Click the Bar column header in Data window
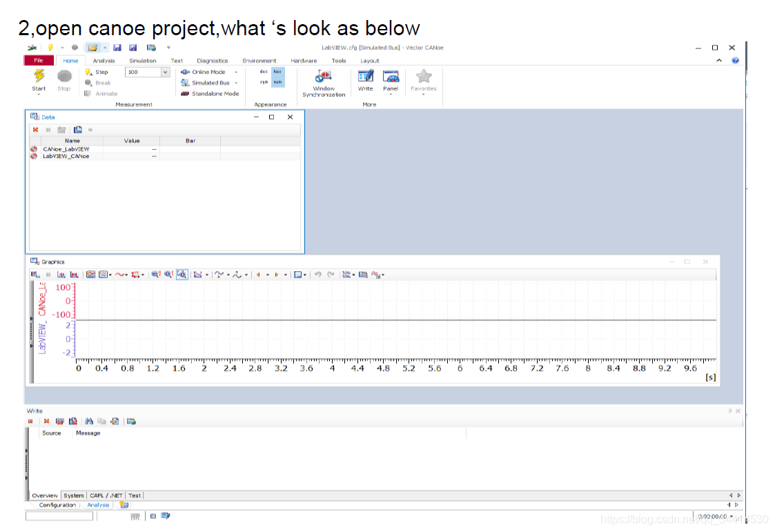Screen dimensions: 775x532 (x=190, y=141)
